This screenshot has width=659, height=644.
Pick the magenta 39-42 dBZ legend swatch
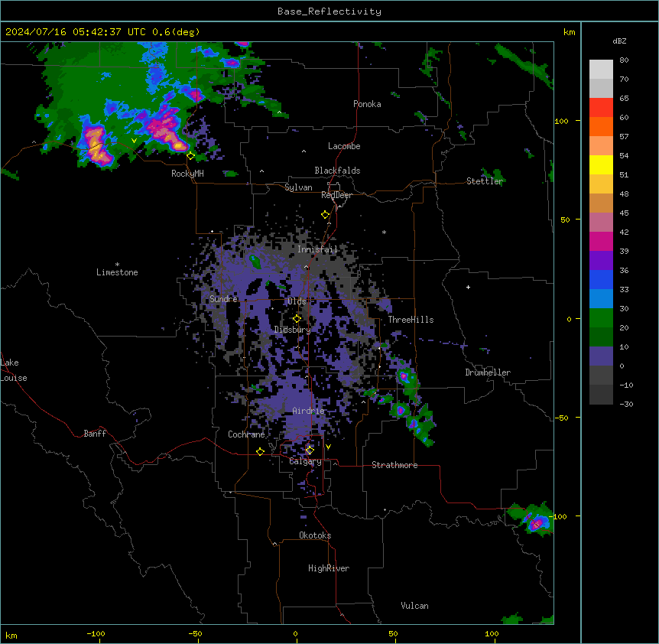click(x=601, y=241)
